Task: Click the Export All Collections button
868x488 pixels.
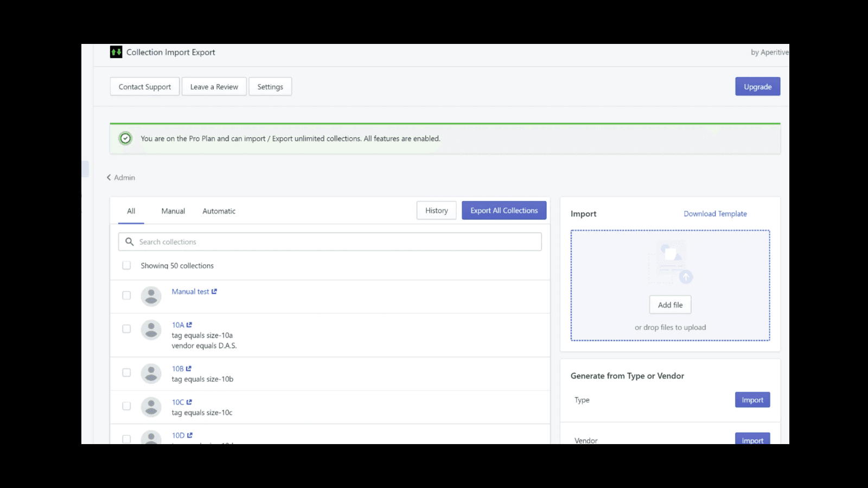Action: [x=504, y=210]
